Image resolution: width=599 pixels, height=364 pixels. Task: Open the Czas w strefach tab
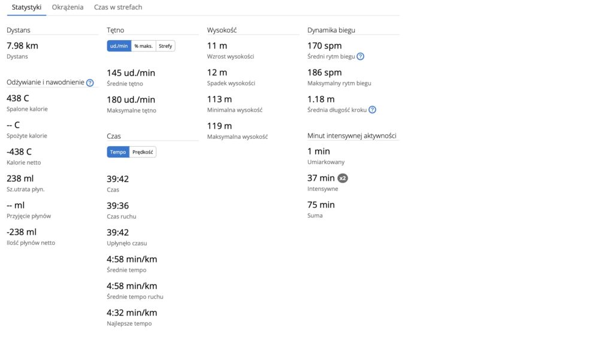[x=118, y=7]
